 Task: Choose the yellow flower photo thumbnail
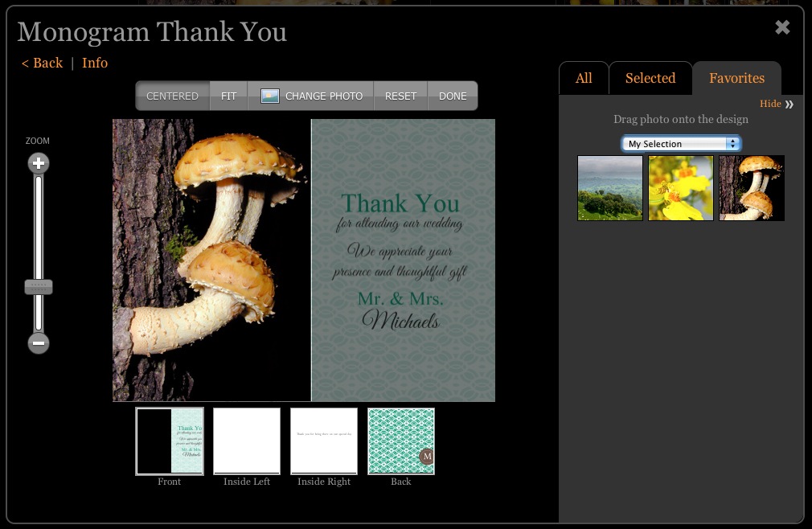tap(681, 188)
